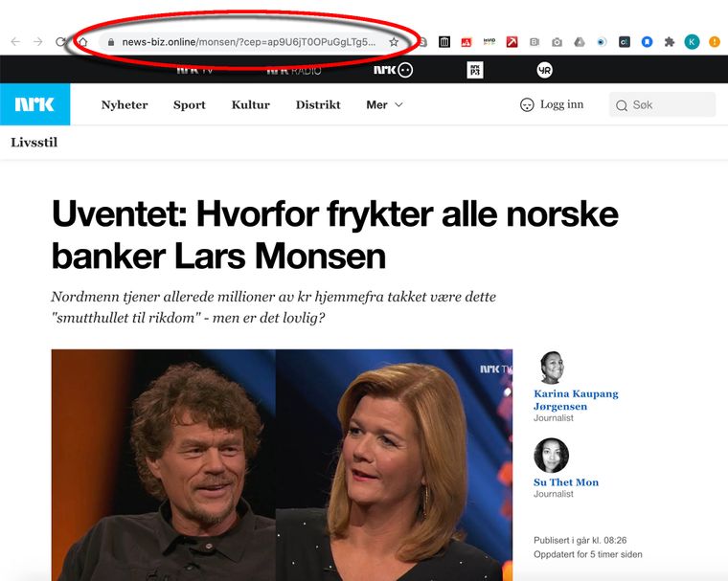This screenshot has height=581, width=728.
Task: Open the gray B extension
Action: [535, 42]
